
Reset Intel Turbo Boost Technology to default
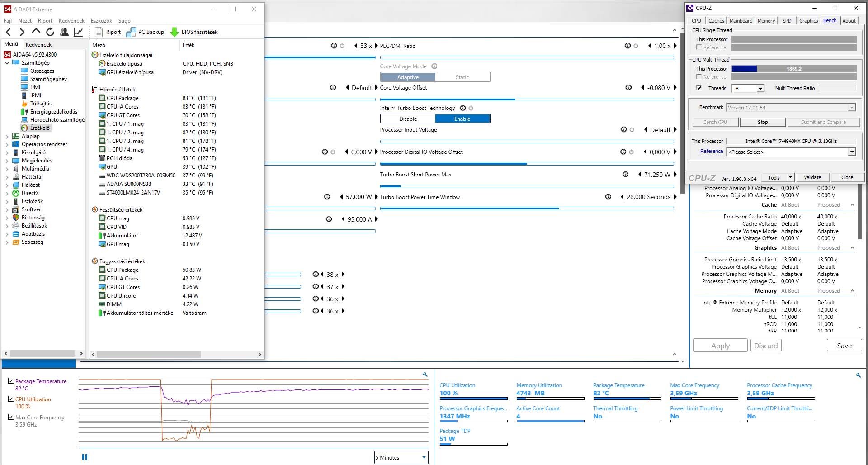[x=471, y=108]
